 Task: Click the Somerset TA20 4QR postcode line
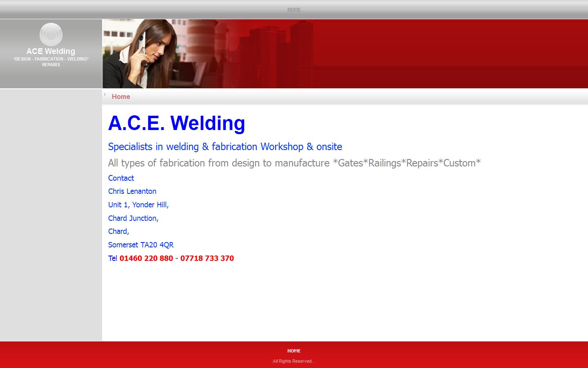click(x=140, y=245)
